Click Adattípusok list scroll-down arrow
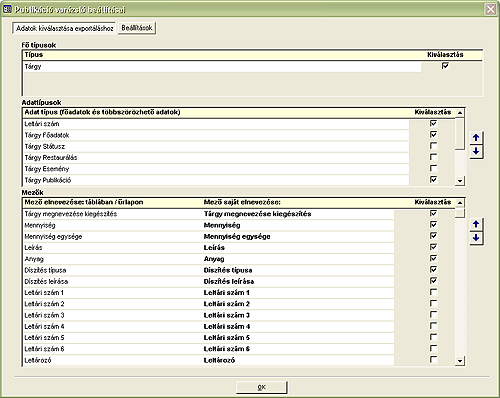 coord(460,181)
